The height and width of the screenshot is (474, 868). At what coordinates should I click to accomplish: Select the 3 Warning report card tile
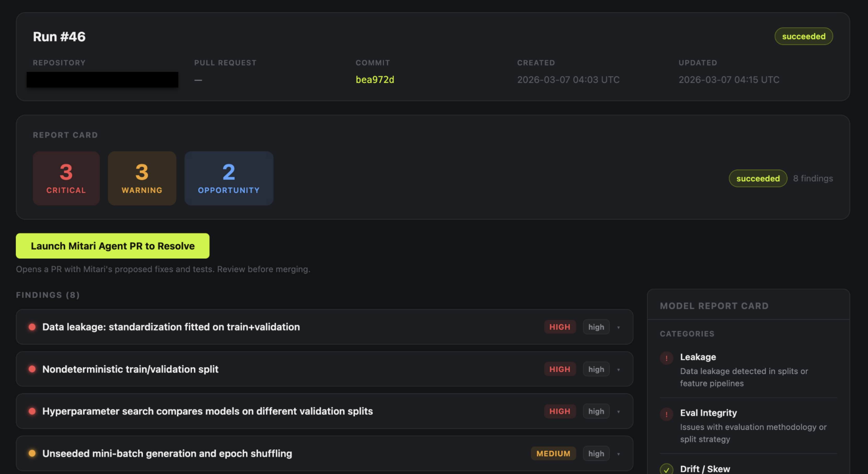[142, 178]
